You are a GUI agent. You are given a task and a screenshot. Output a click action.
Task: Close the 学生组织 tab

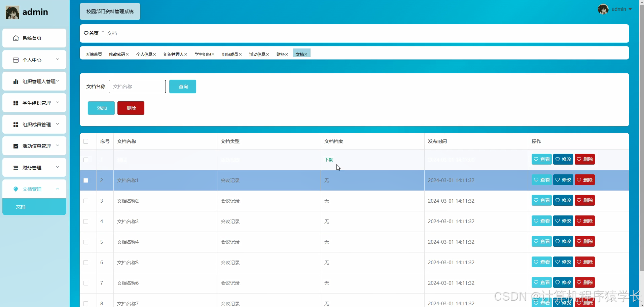point(213,55)
